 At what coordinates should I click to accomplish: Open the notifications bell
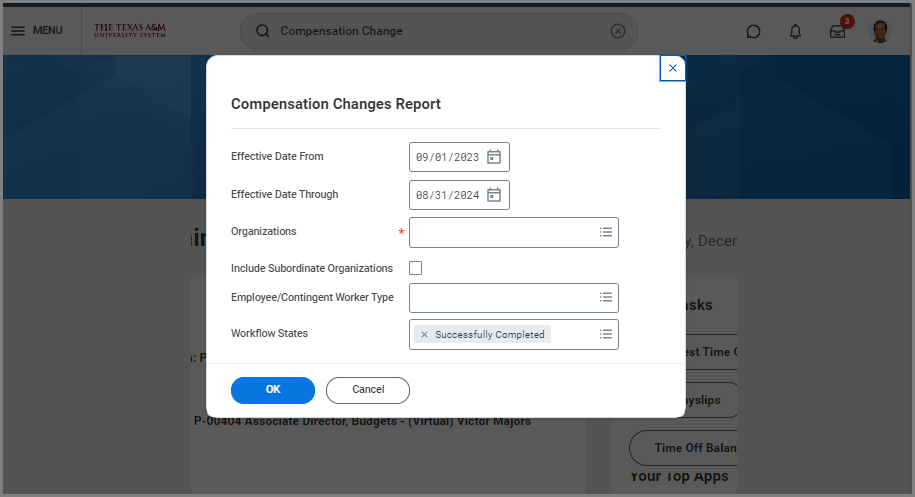click(x=795, y=31)
